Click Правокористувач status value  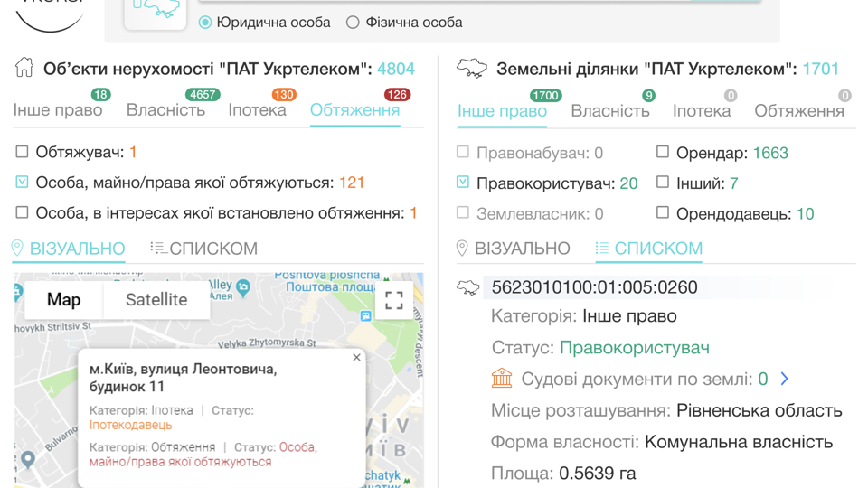[635, 347]
